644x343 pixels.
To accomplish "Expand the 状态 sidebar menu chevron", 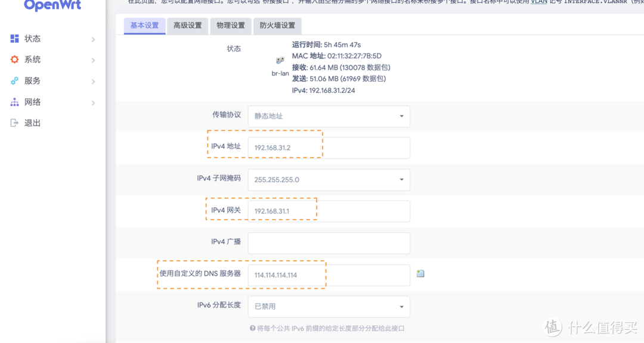I will 94,38.
